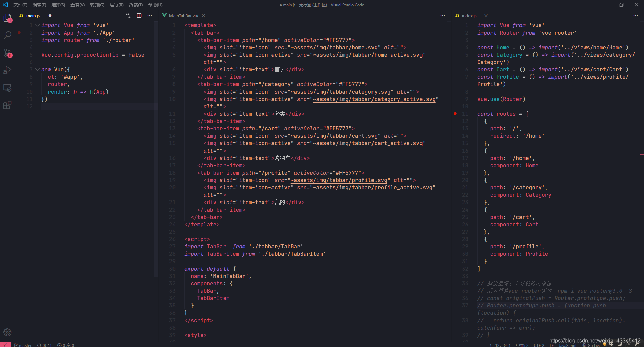Open the errors and warnings count

[x=66, y=345]
